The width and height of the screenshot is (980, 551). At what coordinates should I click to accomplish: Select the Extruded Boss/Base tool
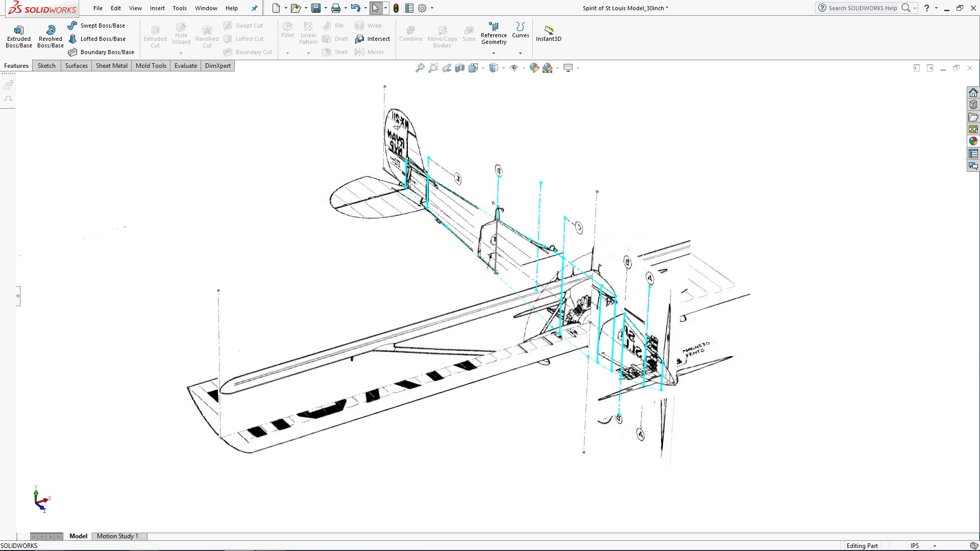pos(18,35)
